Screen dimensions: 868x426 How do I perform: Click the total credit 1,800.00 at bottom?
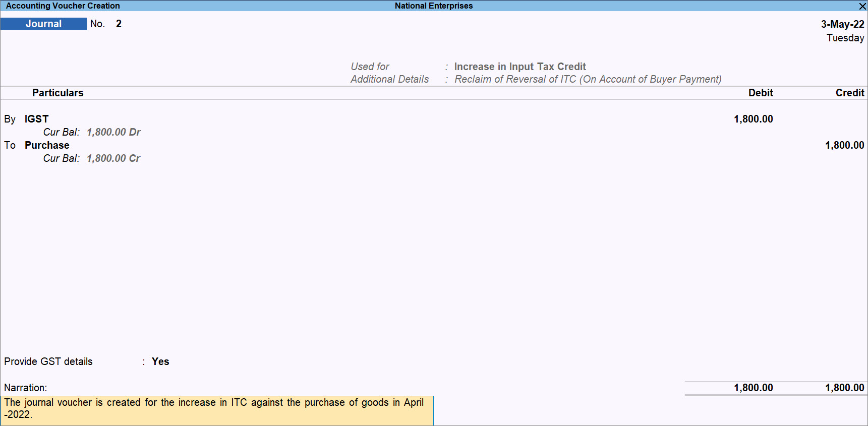point(844,388)
